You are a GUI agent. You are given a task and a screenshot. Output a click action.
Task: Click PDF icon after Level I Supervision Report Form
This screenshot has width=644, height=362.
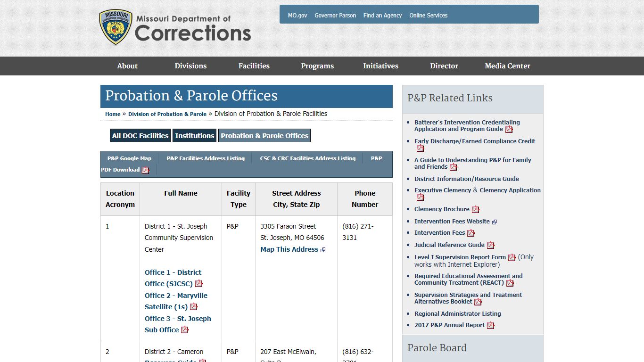pos(512,257)
